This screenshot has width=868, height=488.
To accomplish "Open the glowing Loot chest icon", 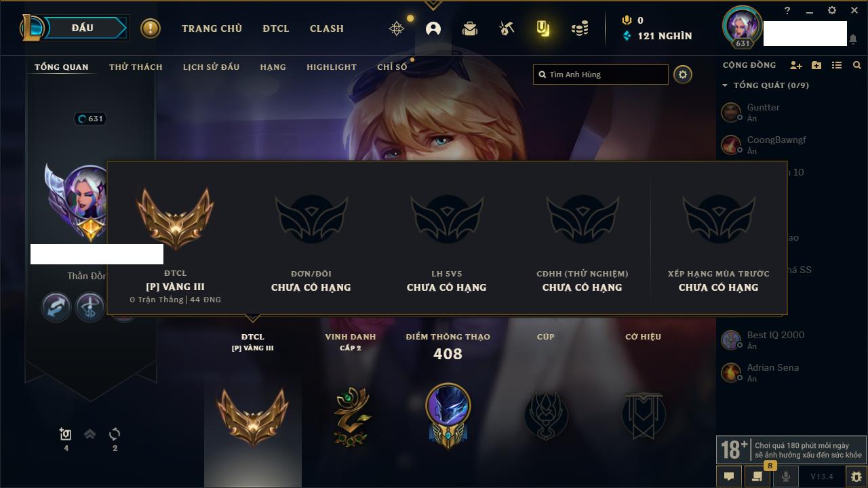I will (x=542, y=28).
